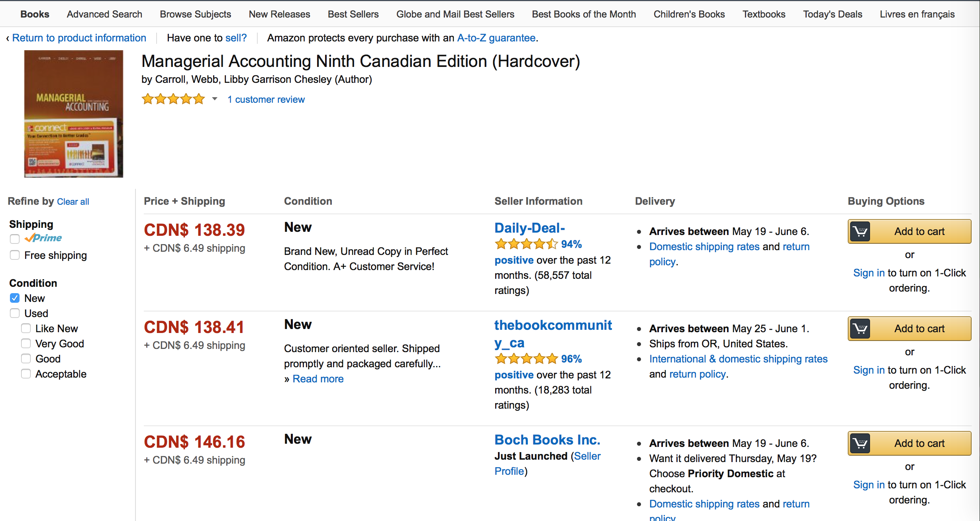Click Return to product information link
980x521 pixels.
79,38
